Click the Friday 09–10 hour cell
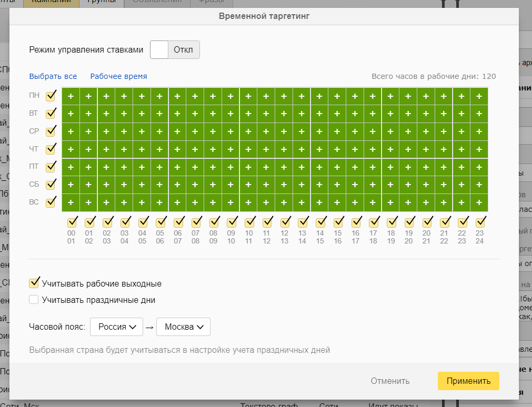This screenshot has height=407, width=532. [x=230, y=167]
